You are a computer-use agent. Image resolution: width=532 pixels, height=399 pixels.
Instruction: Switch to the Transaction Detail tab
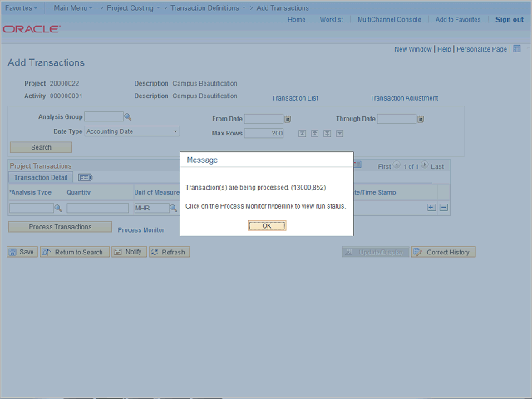click(x=41, y=177)
